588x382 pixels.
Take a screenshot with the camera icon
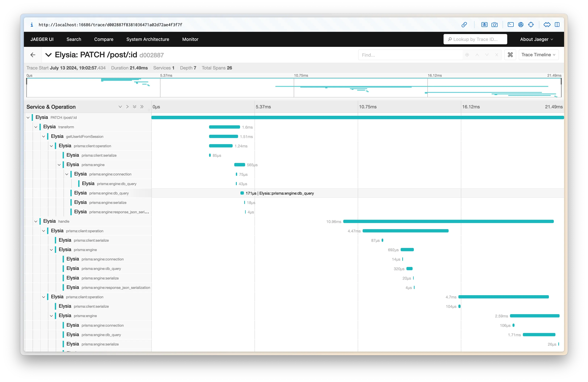tap(495, 25)
